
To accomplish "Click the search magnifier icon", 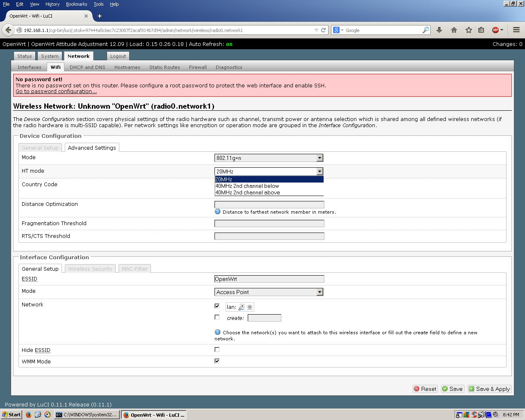I will tap(426, 30).
